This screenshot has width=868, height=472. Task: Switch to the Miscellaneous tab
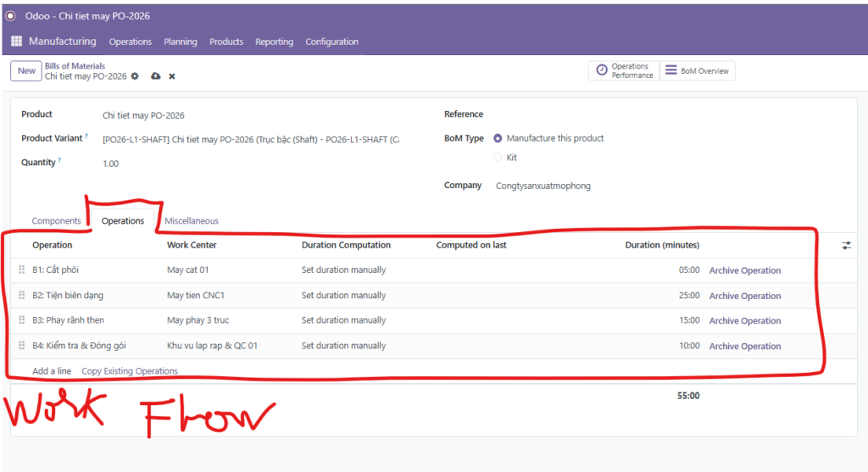pyautogui.click(x=191, y=221)
